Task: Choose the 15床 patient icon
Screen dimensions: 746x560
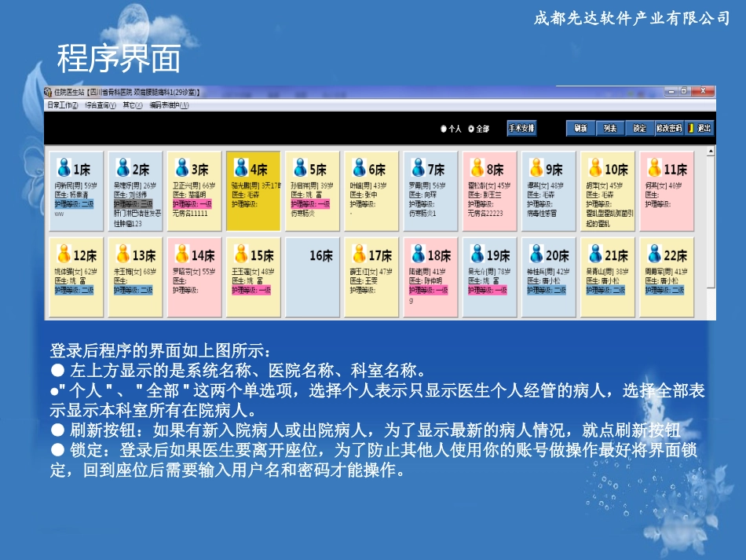Action: point(241,254)
